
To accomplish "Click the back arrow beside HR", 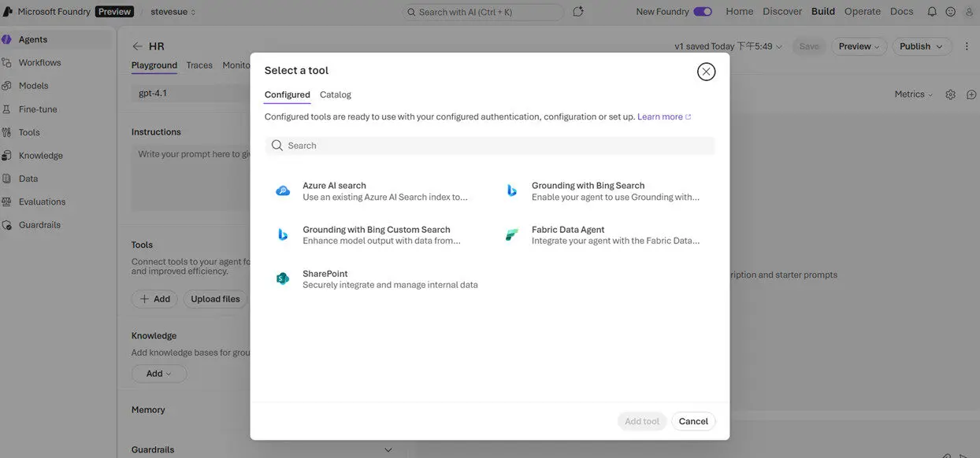I will pos(138,46).
